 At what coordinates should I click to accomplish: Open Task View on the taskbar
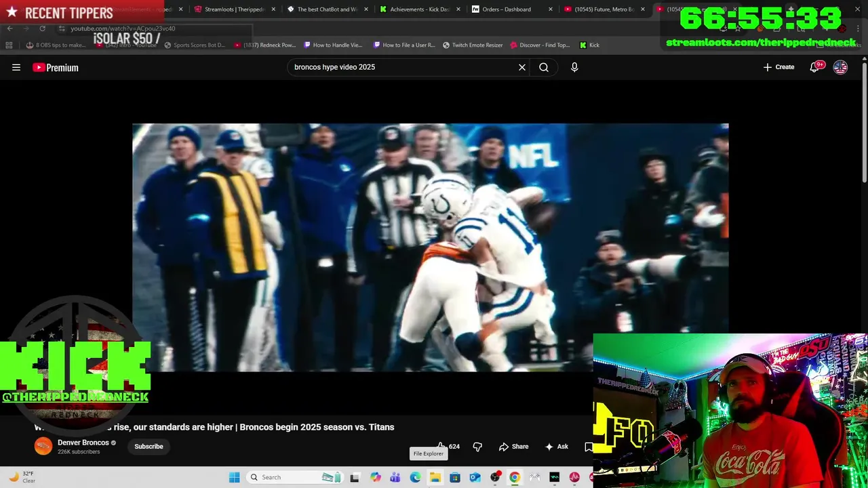[355, 477]
